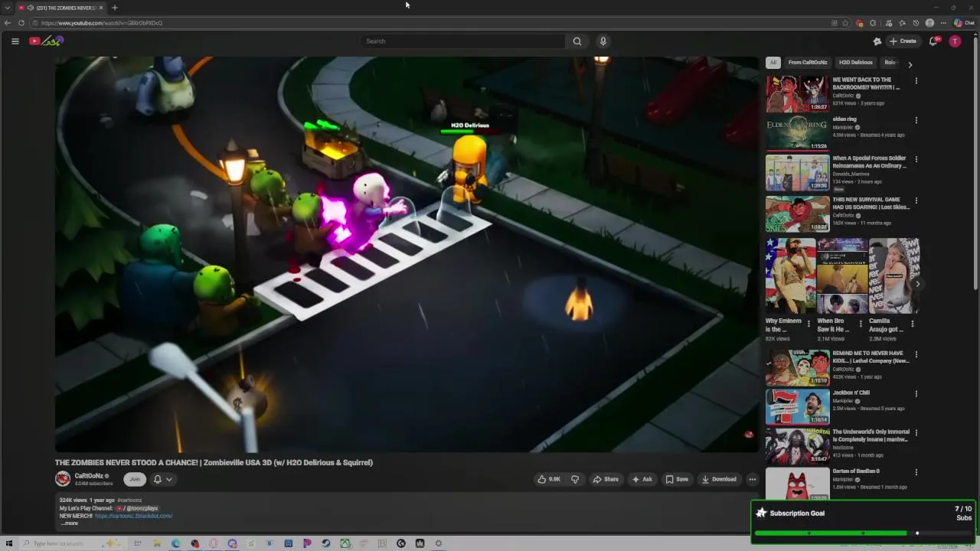Save the video to a playlist

click(677, 479)
